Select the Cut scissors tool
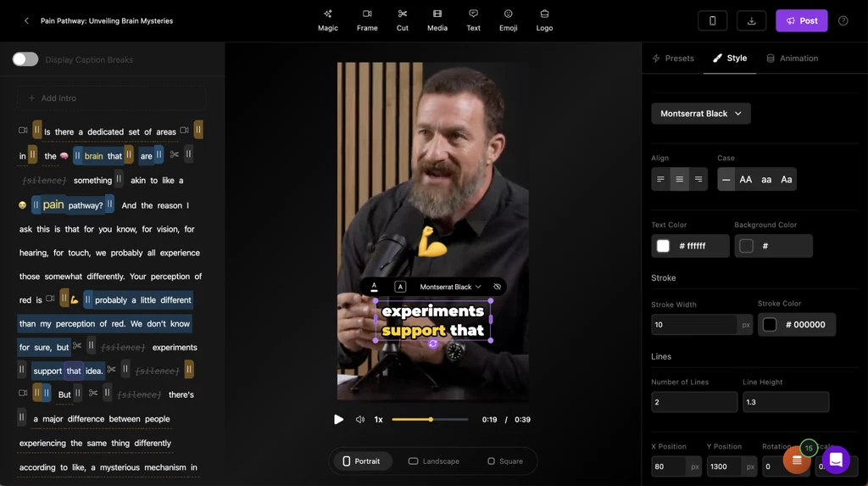The width and height of the screenshot is (868, 486). 402,20
